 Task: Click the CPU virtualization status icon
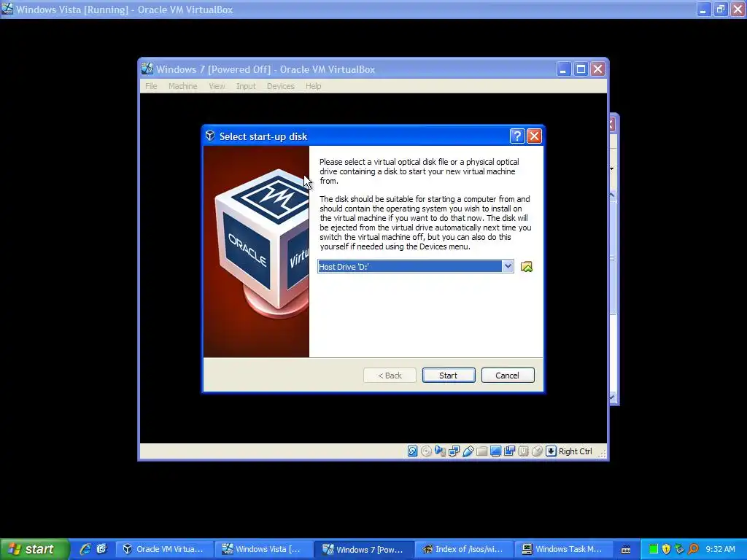coord(523,451)
